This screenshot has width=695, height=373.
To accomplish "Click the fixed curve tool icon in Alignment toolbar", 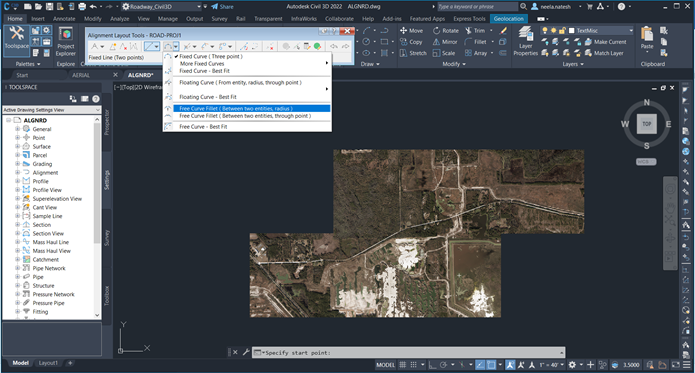I will (x=168, y=46).
